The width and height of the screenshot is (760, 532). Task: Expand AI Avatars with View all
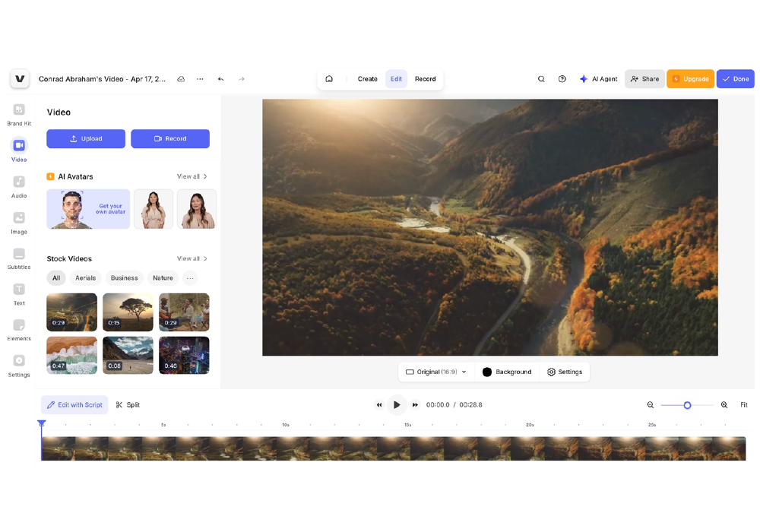tap(192, 176)
